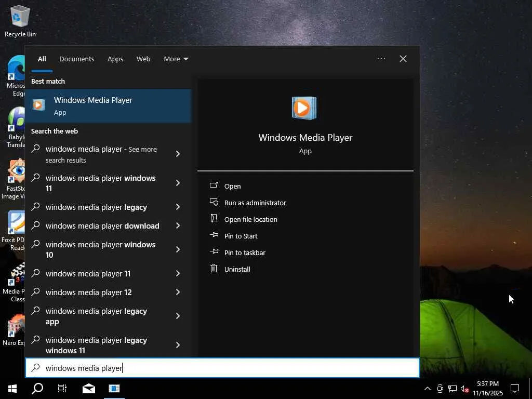Screen dimensions: 532x399
Task: Open the Windows Start menu
Action: (x=12, y=389)
